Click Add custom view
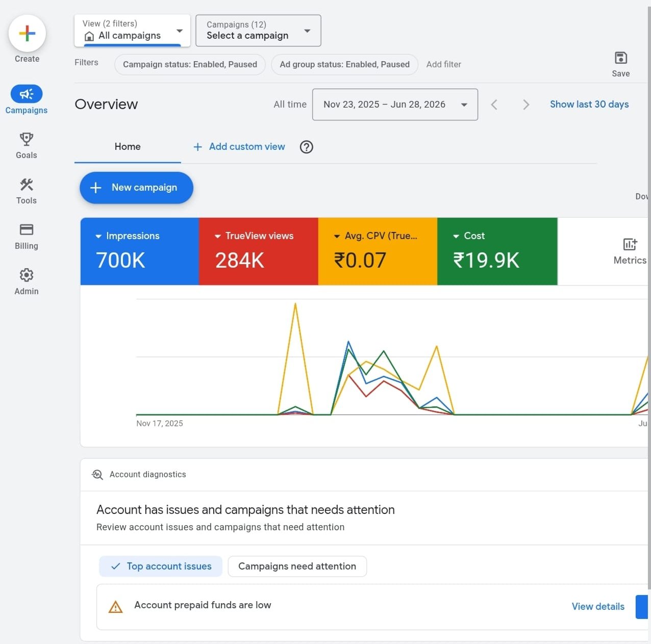 click(x=239, y=147)
